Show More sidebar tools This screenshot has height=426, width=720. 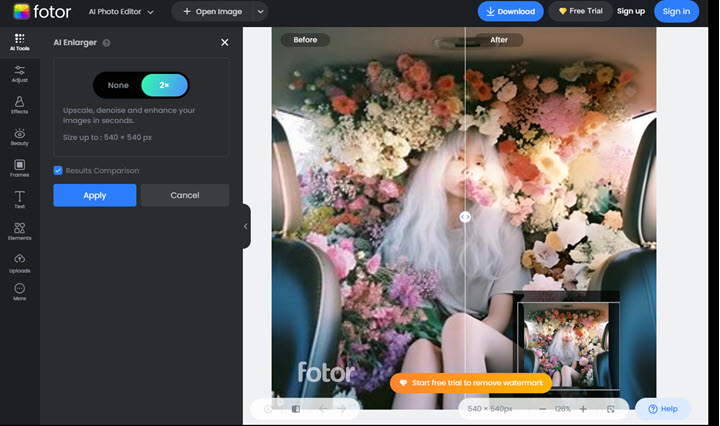19,293
